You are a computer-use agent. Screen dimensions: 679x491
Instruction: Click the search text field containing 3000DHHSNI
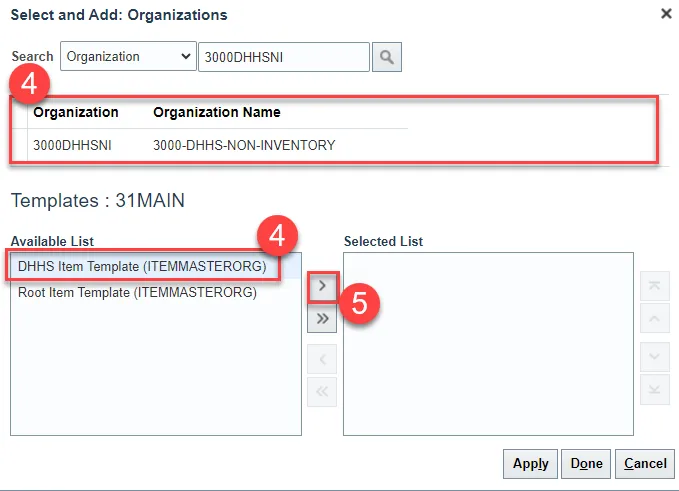point(284,57)
